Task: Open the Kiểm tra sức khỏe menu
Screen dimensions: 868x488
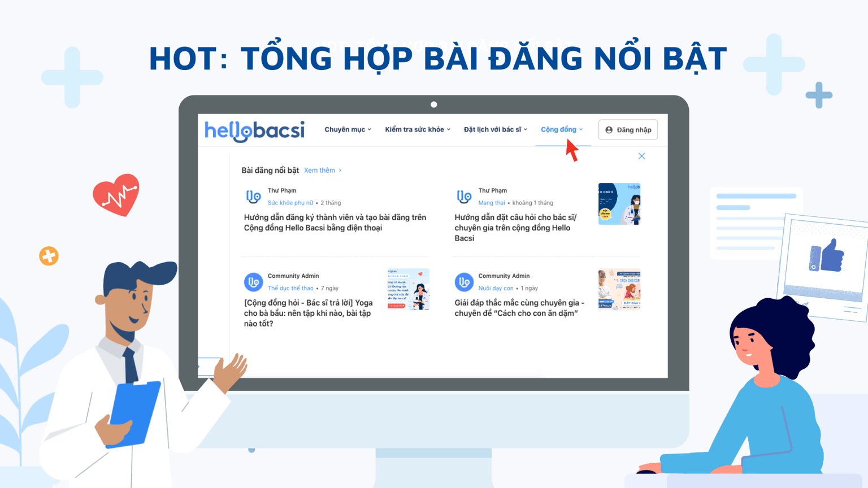Action: [418, 129]
